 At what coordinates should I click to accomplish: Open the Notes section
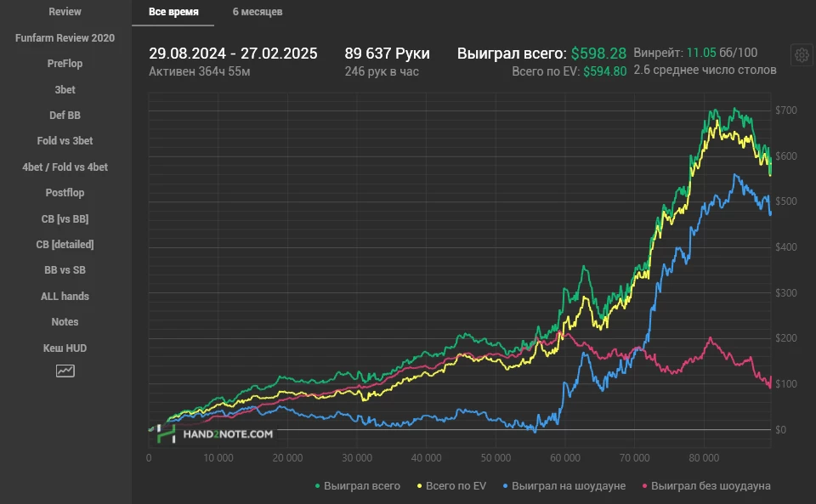tap(65, 322)
